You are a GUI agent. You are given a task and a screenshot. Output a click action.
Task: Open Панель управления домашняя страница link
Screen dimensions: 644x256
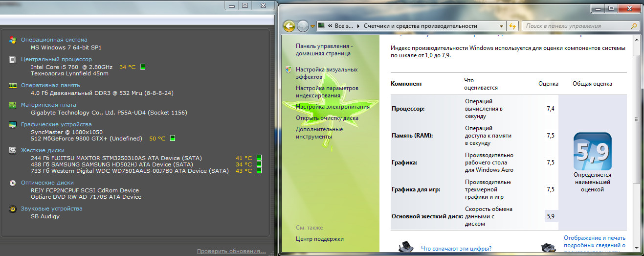tap(323, 49)
